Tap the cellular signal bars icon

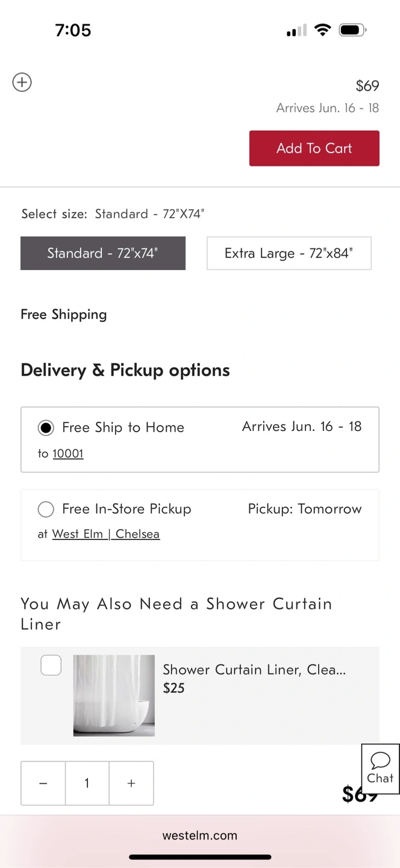tap(296, 30)
